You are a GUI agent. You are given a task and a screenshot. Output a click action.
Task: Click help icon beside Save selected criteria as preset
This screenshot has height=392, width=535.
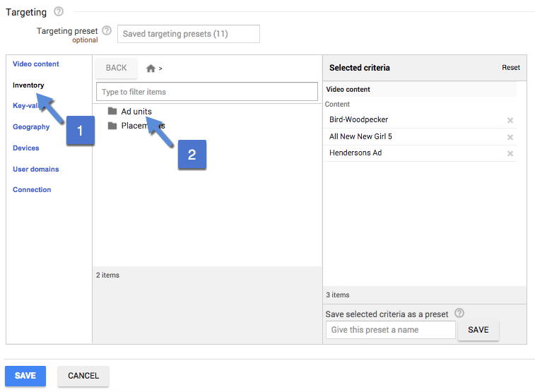coord(459,313)
